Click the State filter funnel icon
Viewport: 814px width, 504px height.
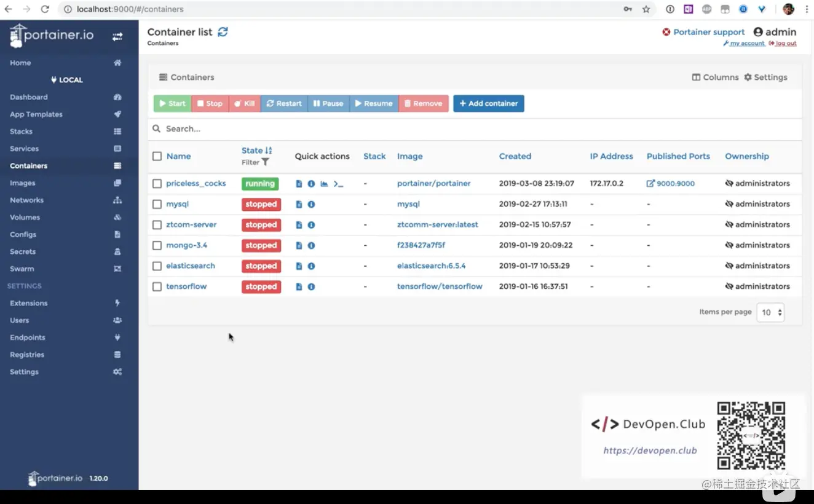click(265, 162)
